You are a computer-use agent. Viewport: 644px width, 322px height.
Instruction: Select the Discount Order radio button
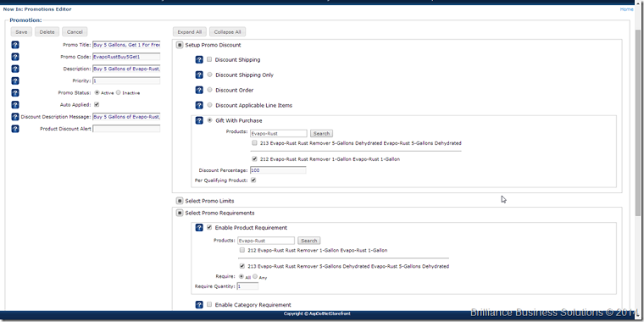pos(210,90)
